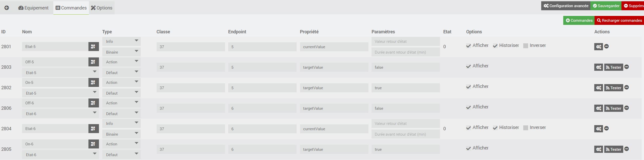Viewport: 644px width, 160px height.
Task: Click the back arrow icon
Action: pos(7,8)
